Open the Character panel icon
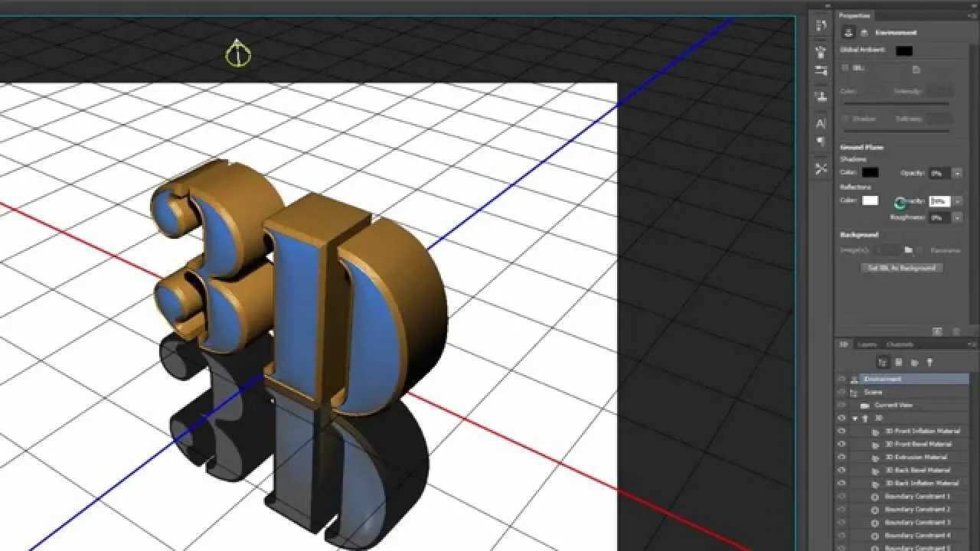The image size is (980, 551). click(822, 123)
